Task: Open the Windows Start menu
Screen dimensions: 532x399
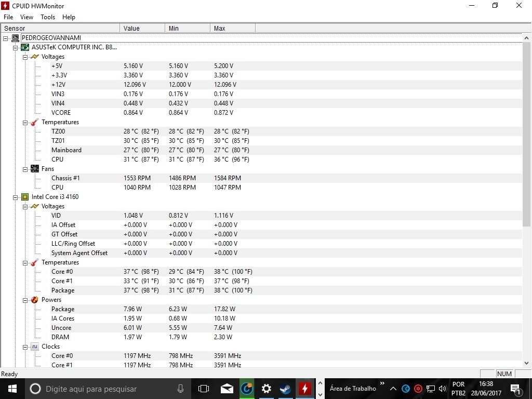Action: tap(12, 389)
